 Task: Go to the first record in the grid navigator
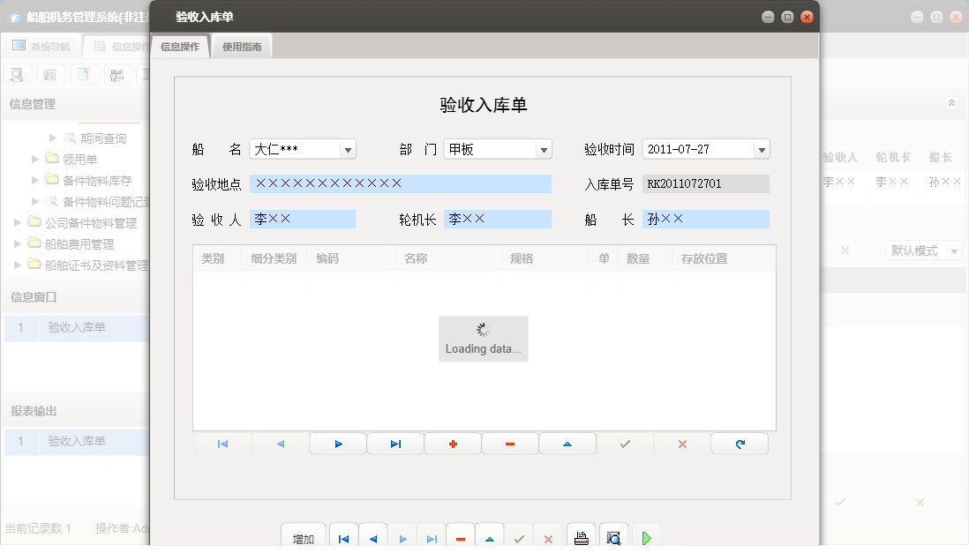click(x=222, y=443)
